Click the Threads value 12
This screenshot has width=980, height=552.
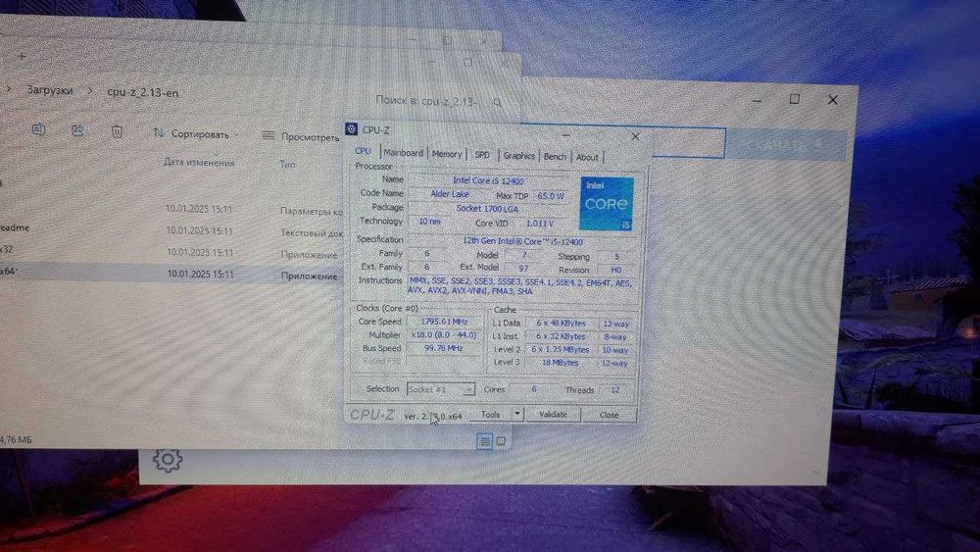[x=615, y=390]
